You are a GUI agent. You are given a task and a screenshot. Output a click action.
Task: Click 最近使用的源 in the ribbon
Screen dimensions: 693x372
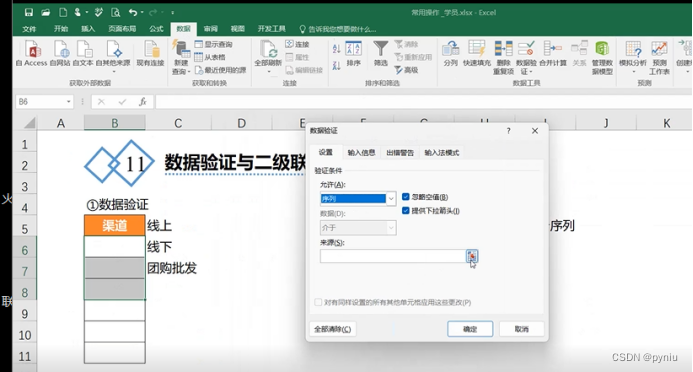[x=221, y=70]
